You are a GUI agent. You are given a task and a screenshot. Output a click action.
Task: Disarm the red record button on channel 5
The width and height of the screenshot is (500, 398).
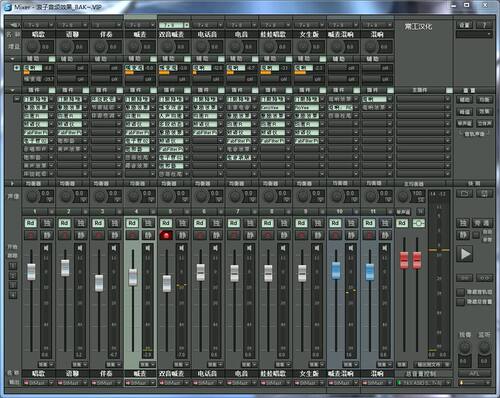pyautogui.click(x=166, y=235)
